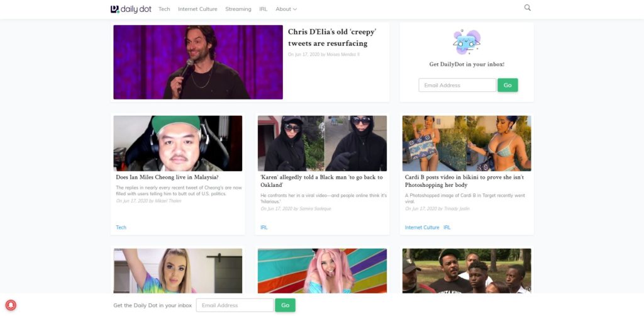Viewport: 644px width, 316px height.
Task: Go to Internet Culture section
Action: pyautogui.click(x=197, y=9)
